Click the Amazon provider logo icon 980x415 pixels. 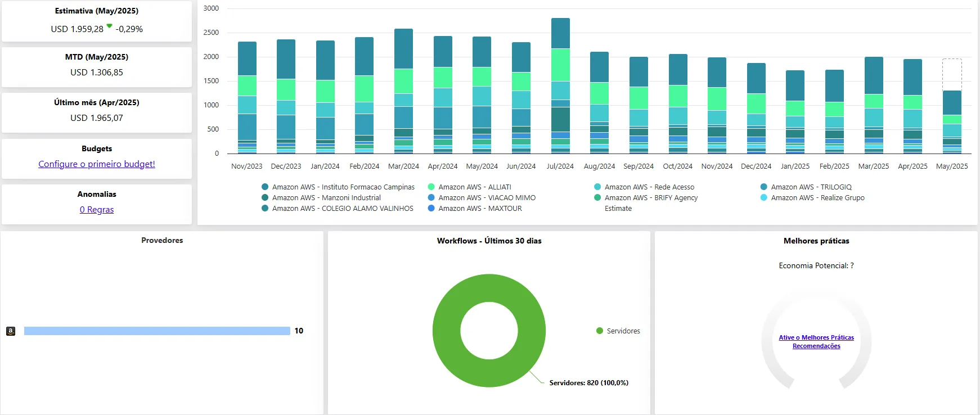point(10,331)
